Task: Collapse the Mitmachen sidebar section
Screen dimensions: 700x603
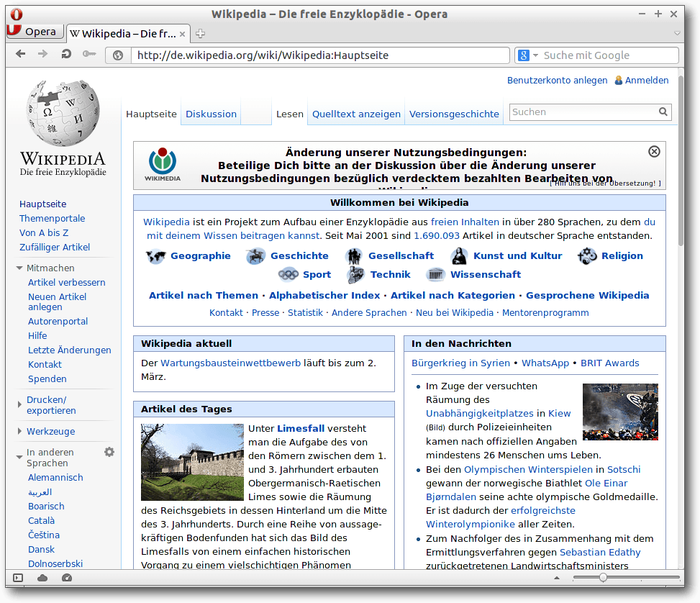Action: 19,268
